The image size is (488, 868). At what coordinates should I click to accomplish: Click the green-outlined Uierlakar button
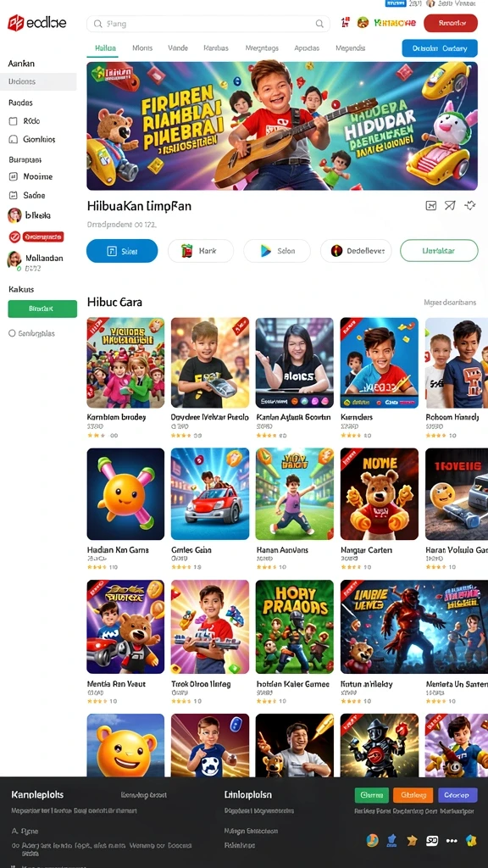pos(439,251)
